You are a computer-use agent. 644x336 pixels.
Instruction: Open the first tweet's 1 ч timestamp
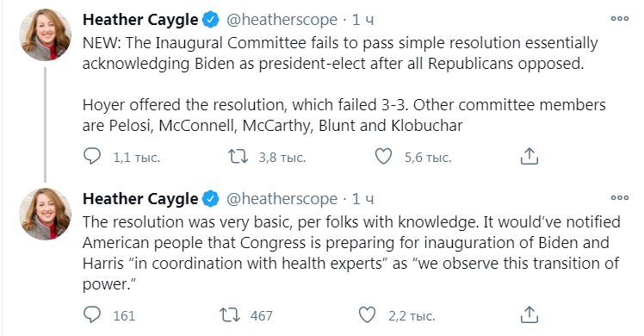[x=363, y=20]
